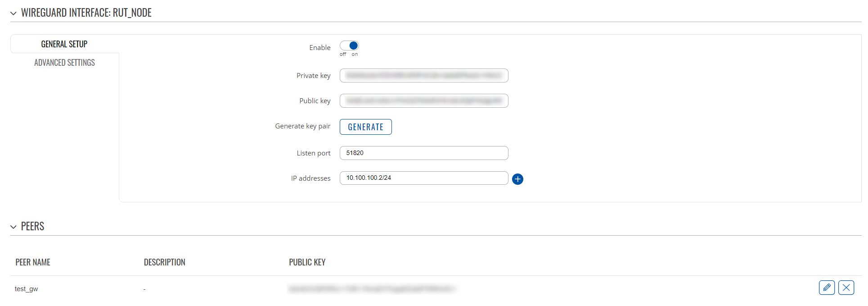Select the Description column header
Image resolution: width=868 pixels, height=306 pixels.
click(x=165, y=262)
